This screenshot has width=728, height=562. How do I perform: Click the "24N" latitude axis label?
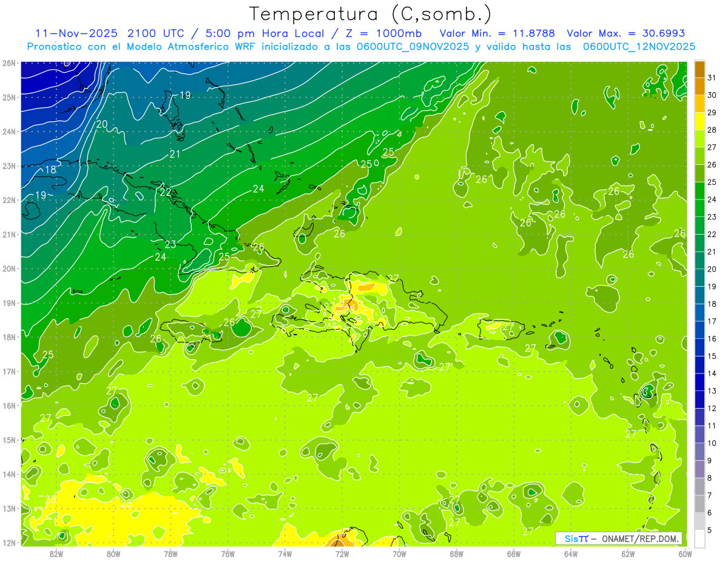[9, 132]
